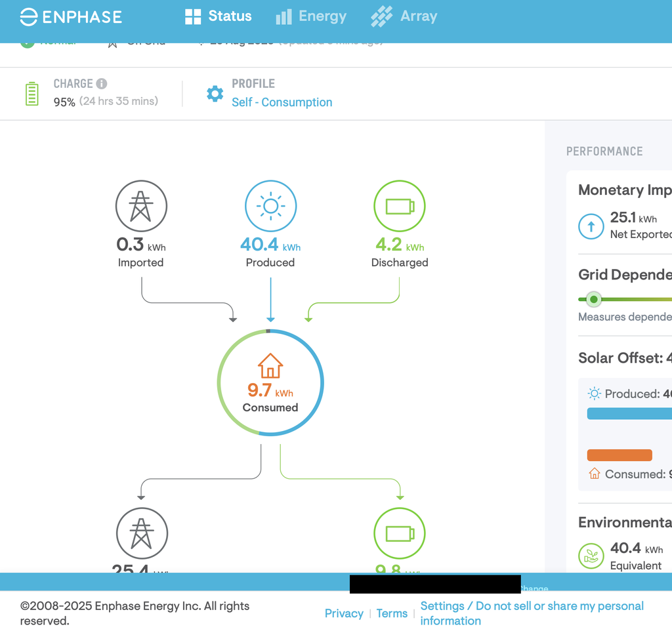Click the battery Discharged icon
The image size is (672, 633).
[399, 206]
